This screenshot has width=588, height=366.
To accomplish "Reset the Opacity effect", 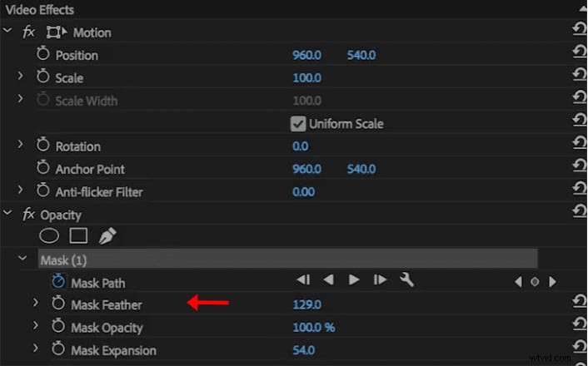I will (580, 211).
